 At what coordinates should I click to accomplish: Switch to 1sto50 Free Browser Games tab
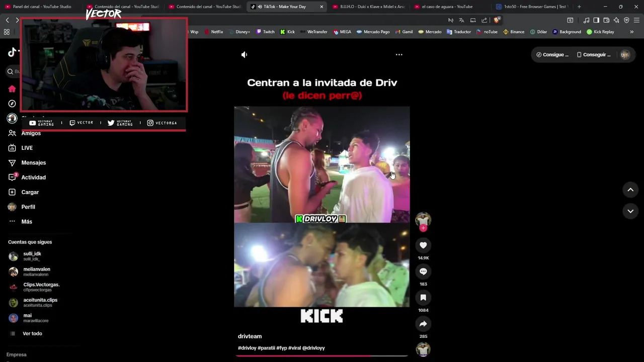(x=531, y=7)
